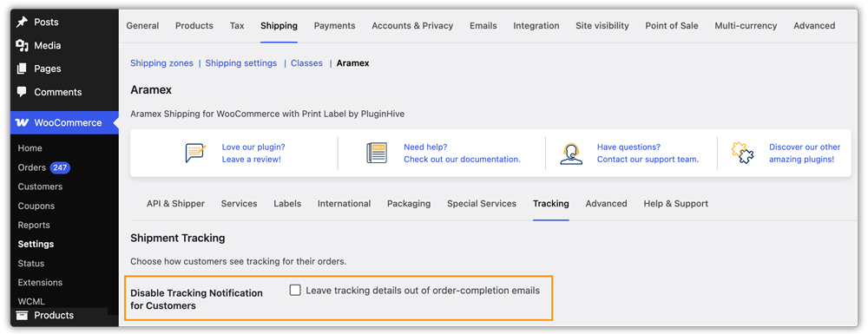
Task: Open Orders in WooCommerce submenu
Action: pos(31,167)
